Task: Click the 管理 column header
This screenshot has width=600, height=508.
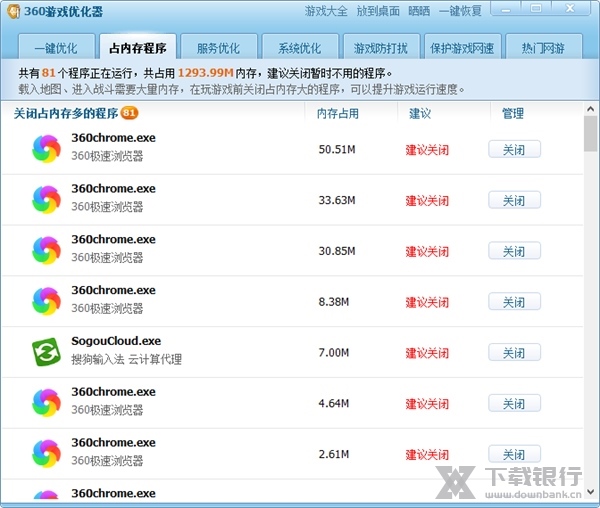Action: pos(513,113)
